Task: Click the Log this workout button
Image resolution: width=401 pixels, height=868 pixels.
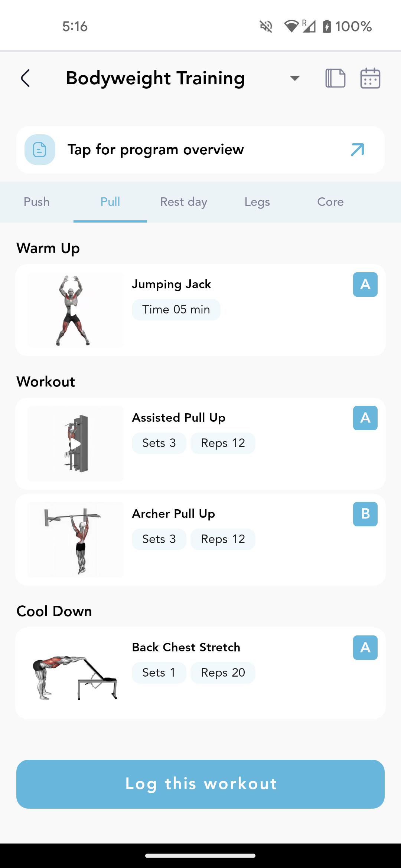Action: (x=200, y=784)
